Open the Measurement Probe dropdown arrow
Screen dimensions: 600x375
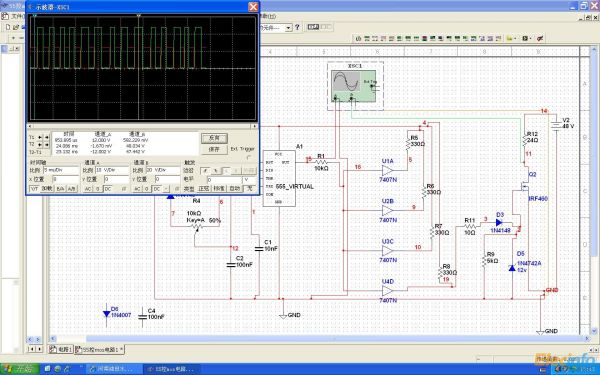tap(515, 39)
